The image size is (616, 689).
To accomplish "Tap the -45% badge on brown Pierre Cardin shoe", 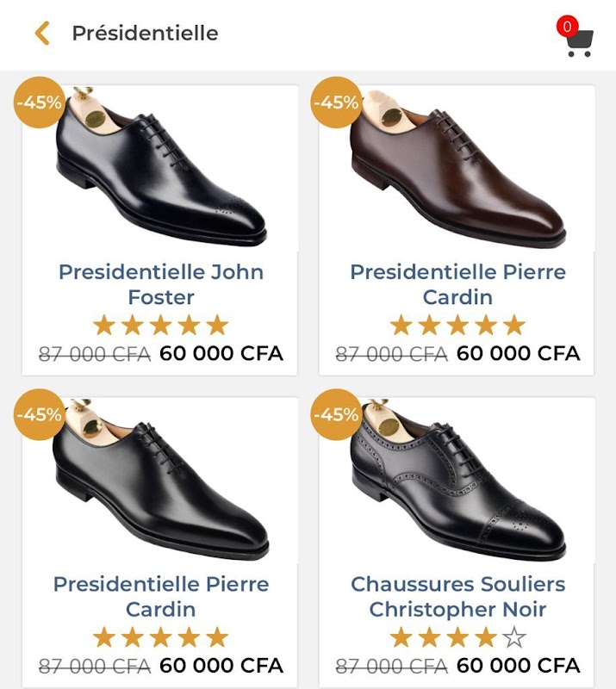I will pyautogui.click(x=336, y=102).
